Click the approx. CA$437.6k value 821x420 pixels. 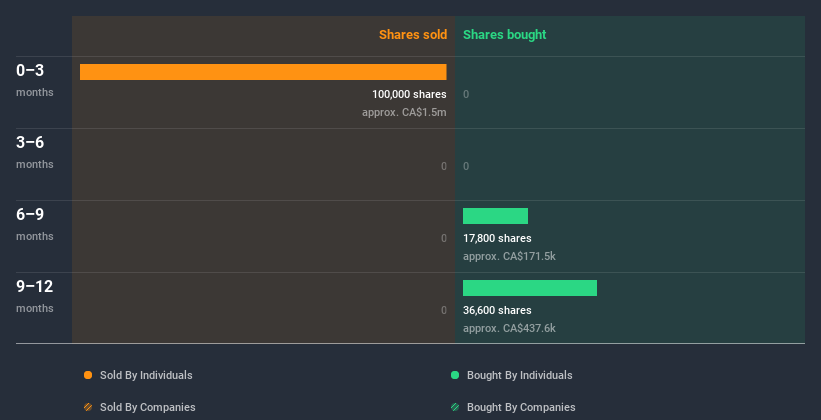pyautogui.click(x=509, y=328)
